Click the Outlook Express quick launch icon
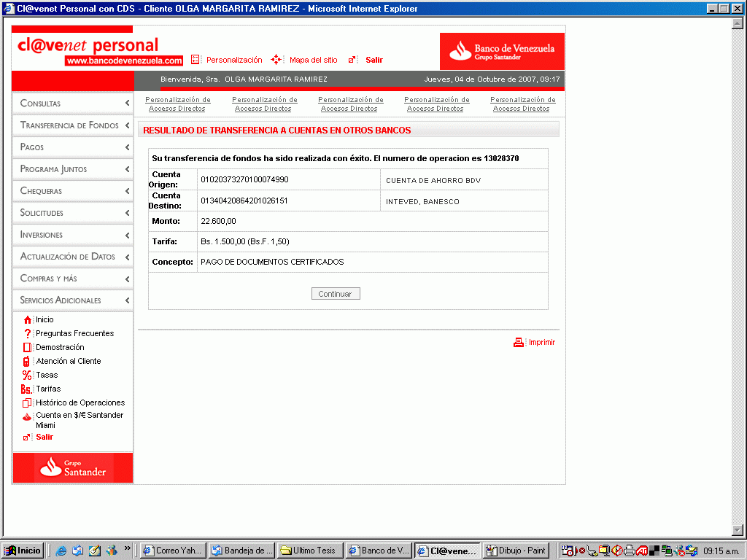 pyautogui.click(x=77, y=551)
